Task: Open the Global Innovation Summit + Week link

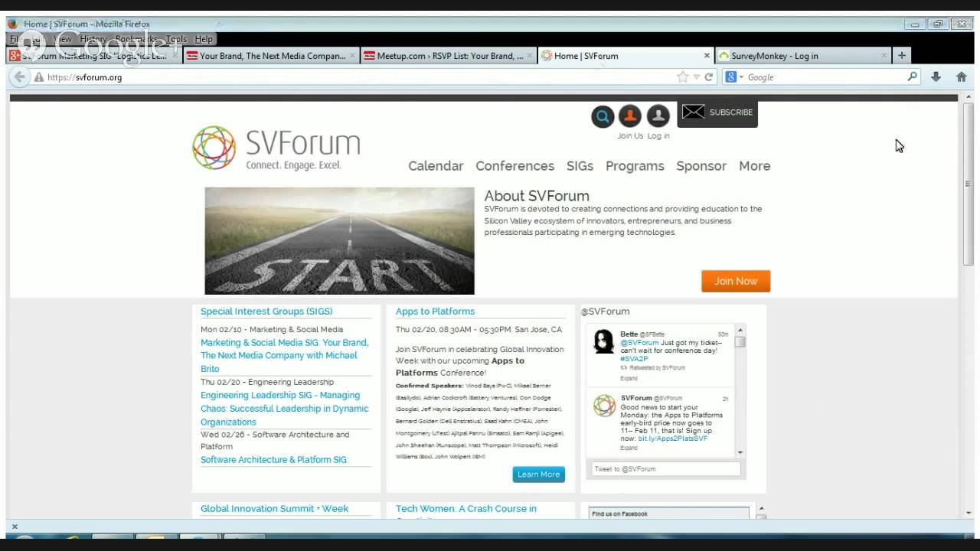Action: pyautogui.click(x=274, y=509)
